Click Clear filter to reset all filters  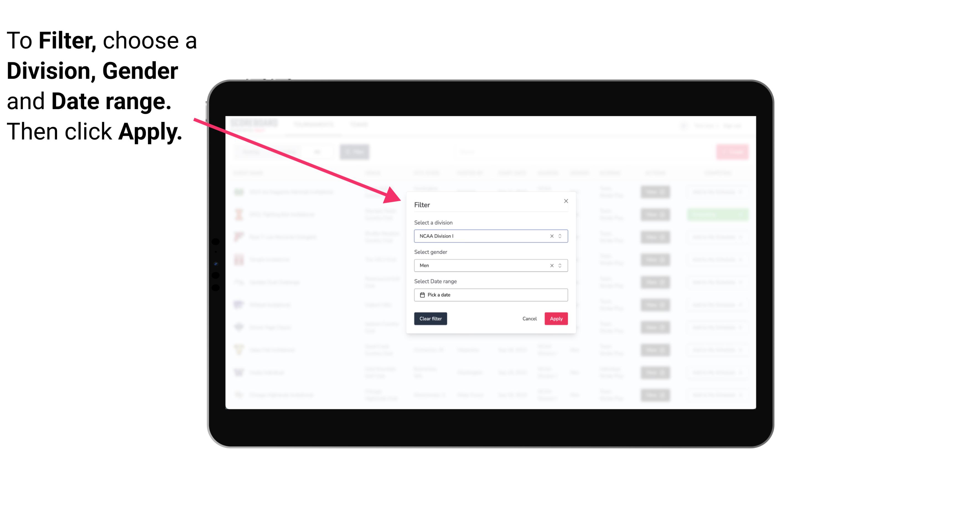431,319
